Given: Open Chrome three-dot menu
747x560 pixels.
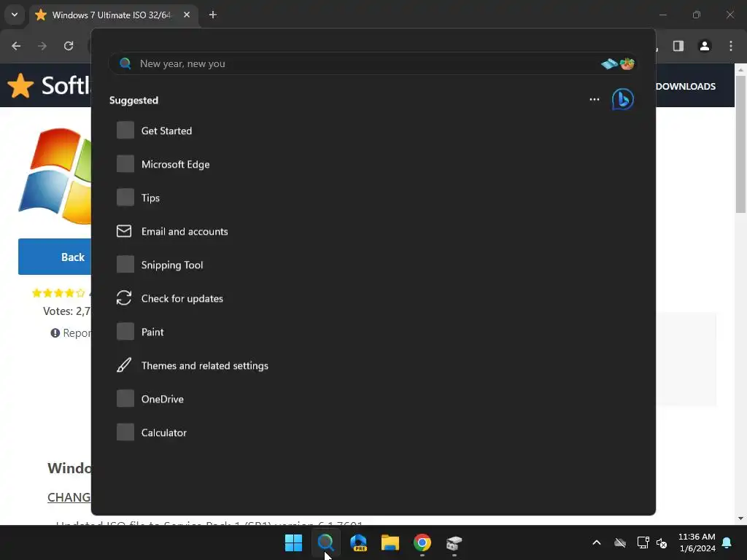Looking at the screenshot, I should pyautogui.click(x=731, y=46).
